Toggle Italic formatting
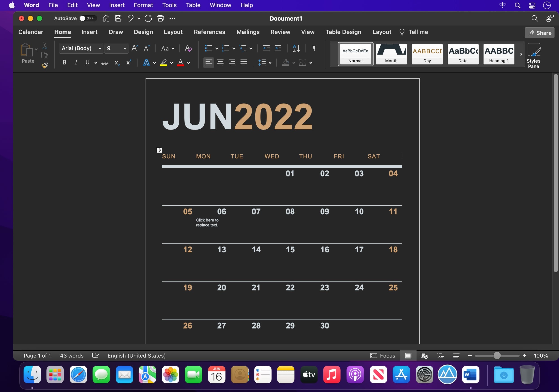This screenshot has width=559, height=392. coord(76,63)
